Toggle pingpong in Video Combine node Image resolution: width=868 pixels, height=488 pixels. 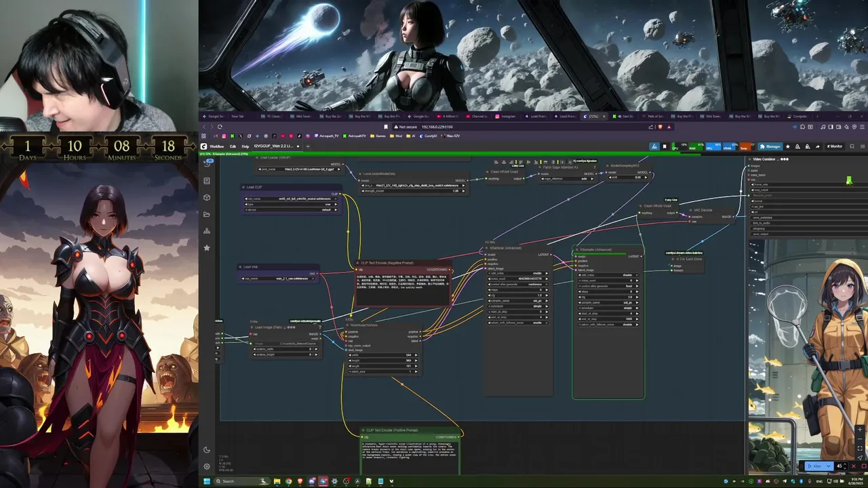[809, 228]
